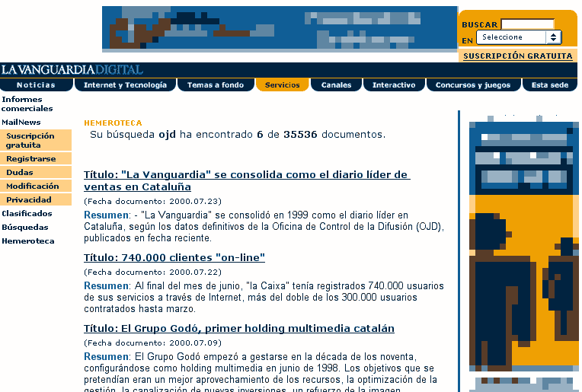582x392 pixels.
Task: Open the 740.000 clientes on-line article
Action: click(174, 257)
